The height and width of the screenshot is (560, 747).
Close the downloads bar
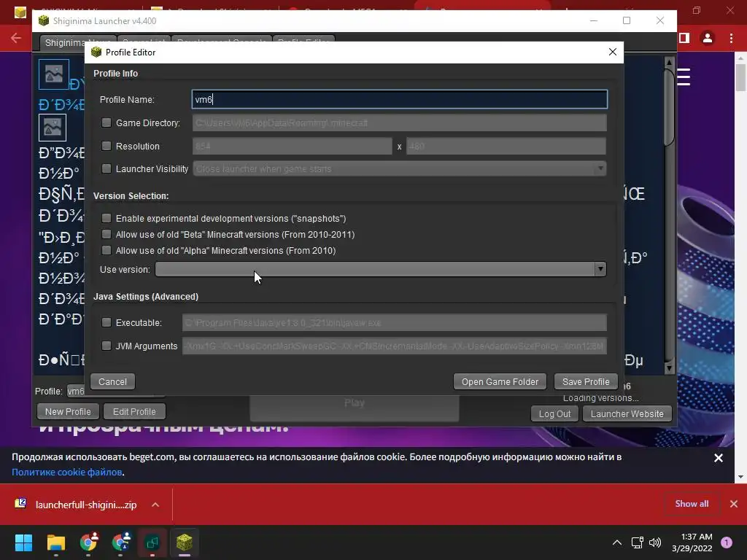[x=734, y=503]
